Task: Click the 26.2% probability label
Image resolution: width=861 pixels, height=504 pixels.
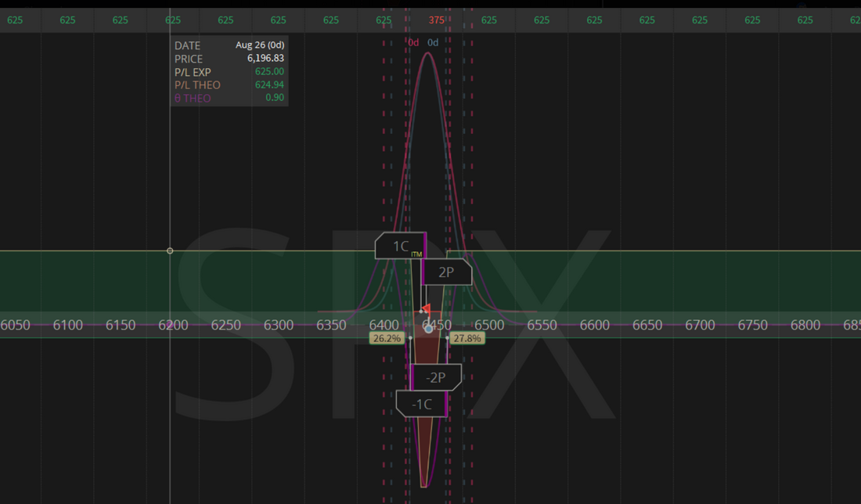Action: (x=387, y=338)
